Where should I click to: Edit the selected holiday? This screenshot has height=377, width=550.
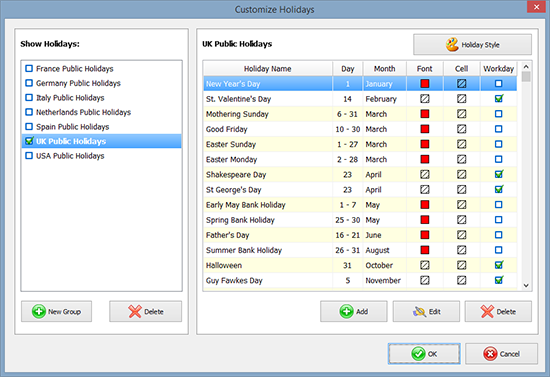pos(426,311)
